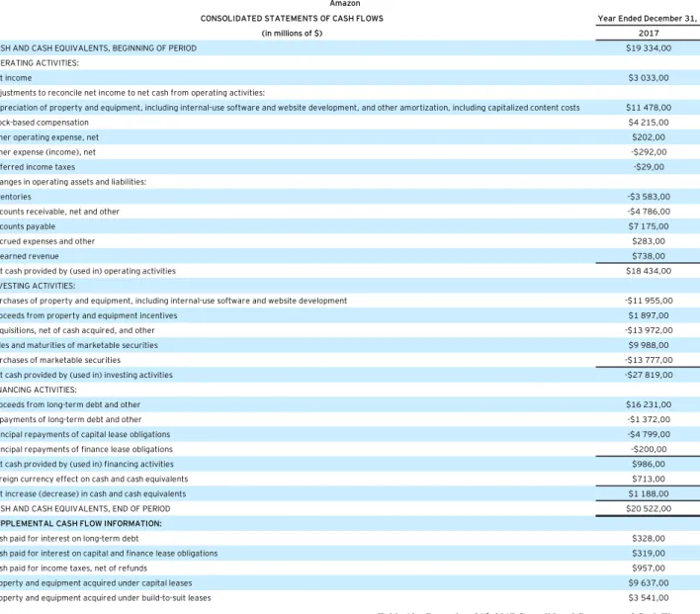Select finance lease repayments -$200,00
The image size is (700, 614).
coord(649,449)
